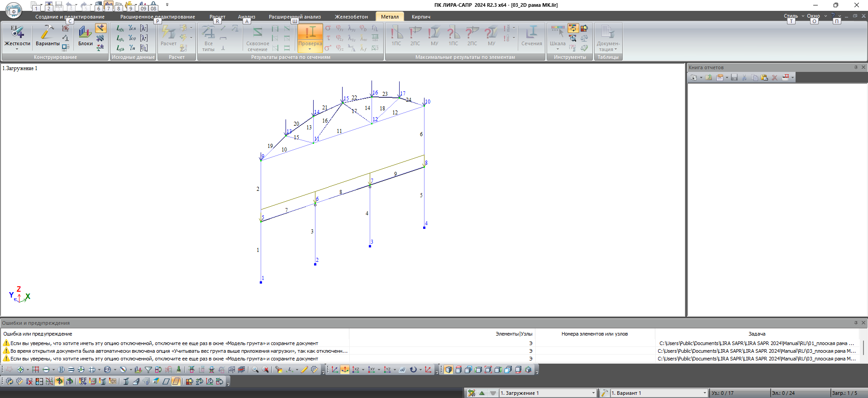Select the XZ projection view icon
Screen dimensions: 868x398
(355, 370)
